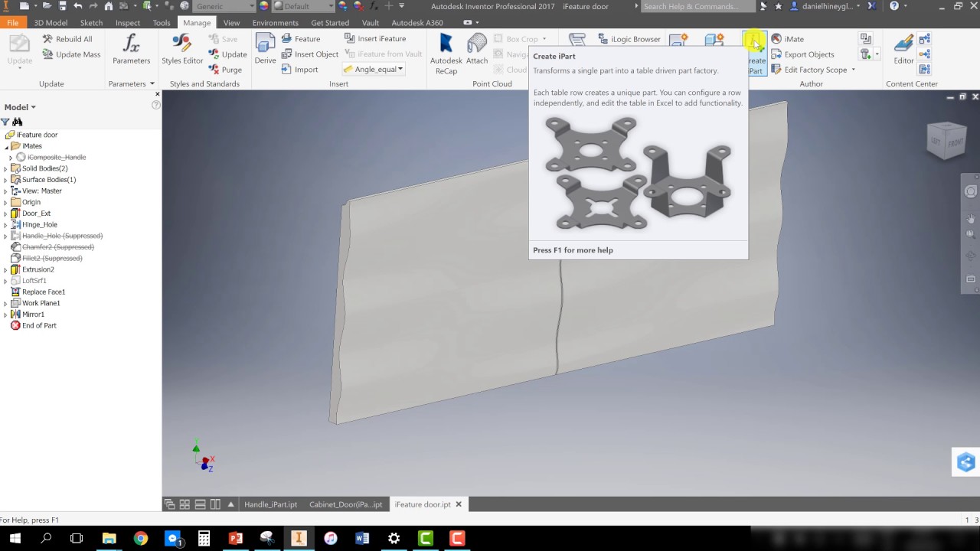Screen dimensions: 980x551
Task: Open the Windows Start menu
Action: coord(15,538)
